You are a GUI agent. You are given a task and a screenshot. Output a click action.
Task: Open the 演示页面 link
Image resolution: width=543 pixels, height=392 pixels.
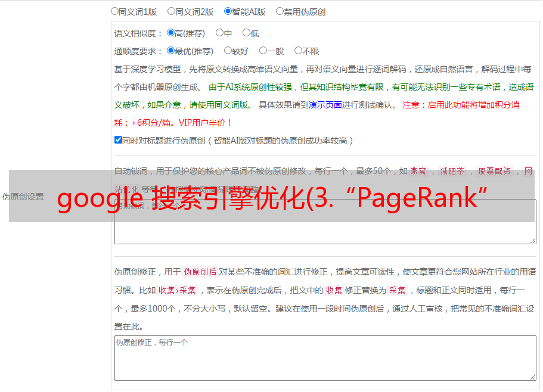(325, 105)
